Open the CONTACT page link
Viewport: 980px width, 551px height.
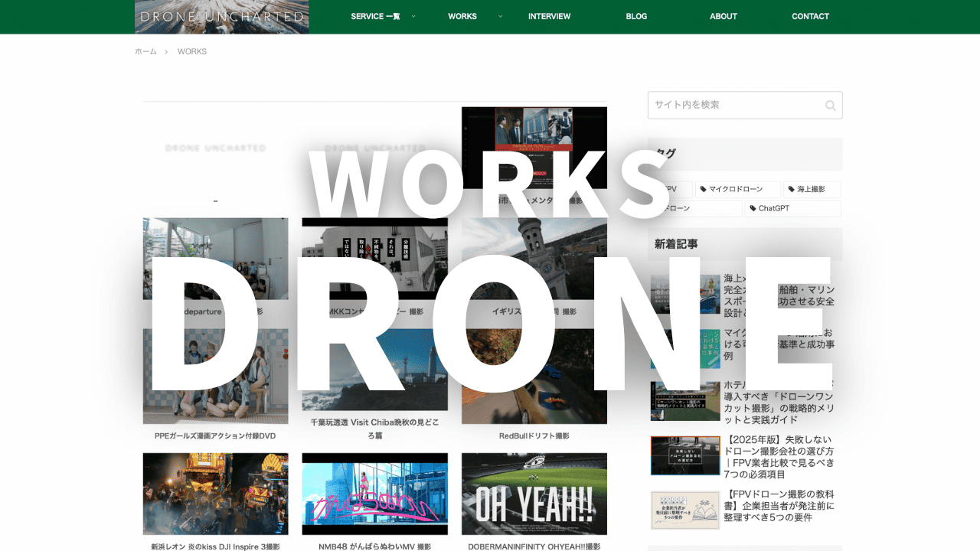click(810, 16)
